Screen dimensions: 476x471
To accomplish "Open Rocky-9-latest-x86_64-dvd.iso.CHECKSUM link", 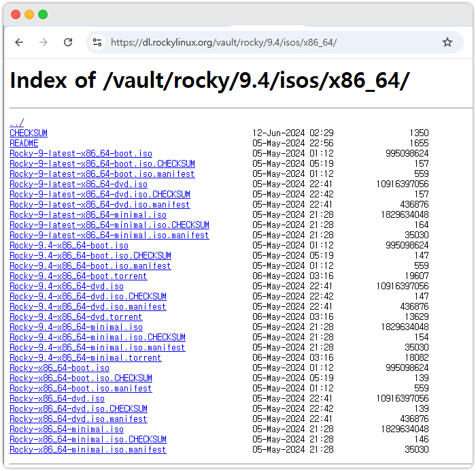I will tap(100, 194).
